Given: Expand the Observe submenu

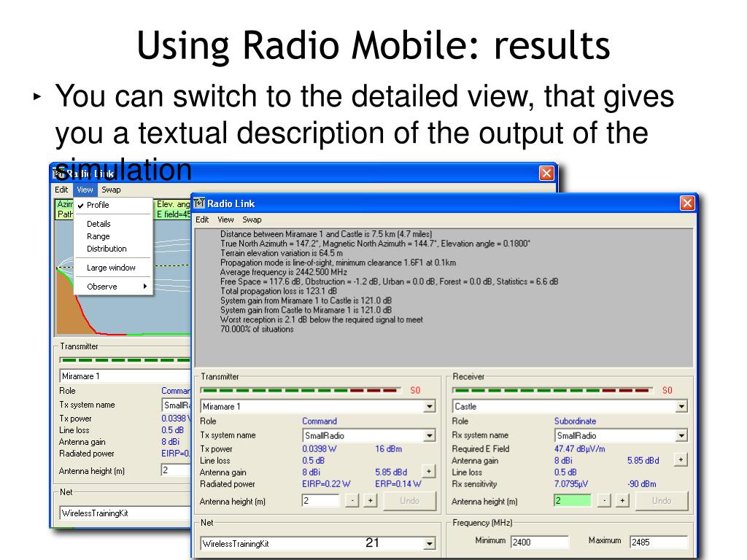Looking at the screenshot, I should click(113, 286).
